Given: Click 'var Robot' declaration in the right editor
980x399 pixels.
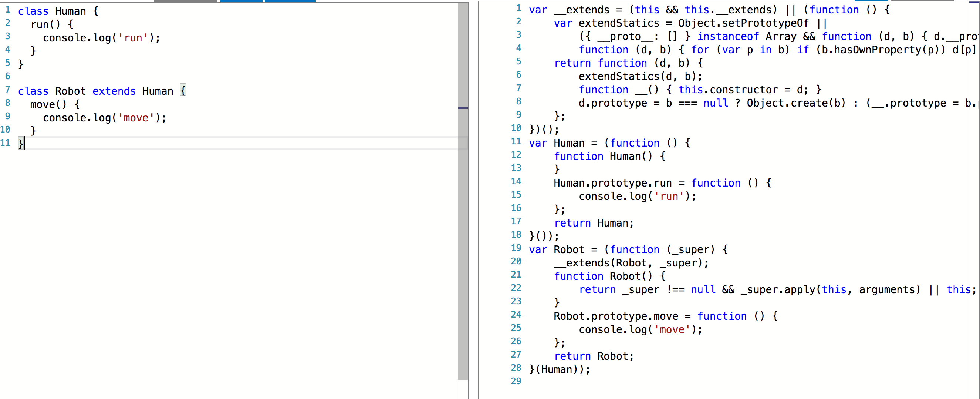Looking at the screenshot, I should pos(557,249).
